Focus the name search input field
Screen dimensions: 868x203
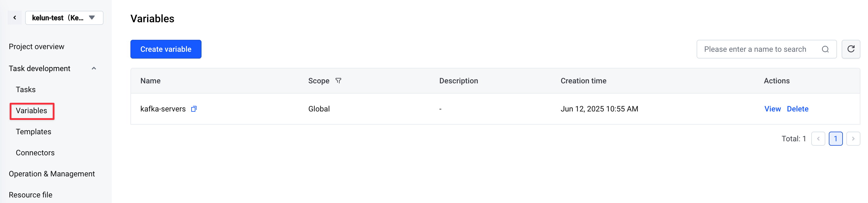coord(762,49)
